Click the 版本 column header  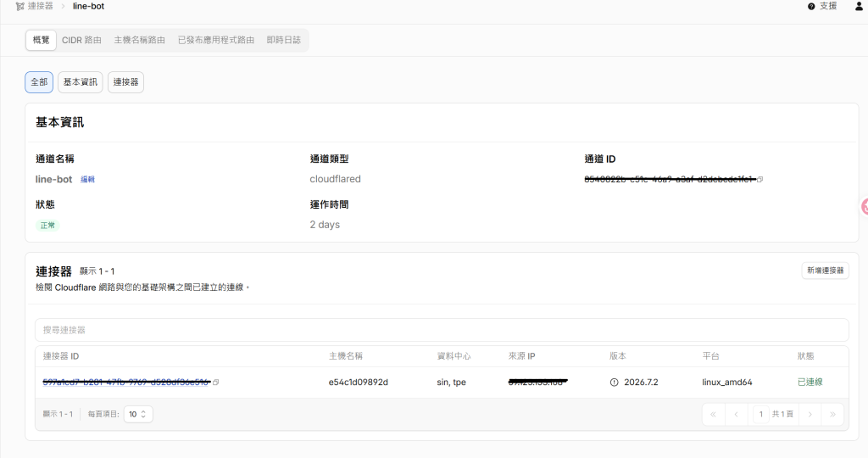[618, 356]
